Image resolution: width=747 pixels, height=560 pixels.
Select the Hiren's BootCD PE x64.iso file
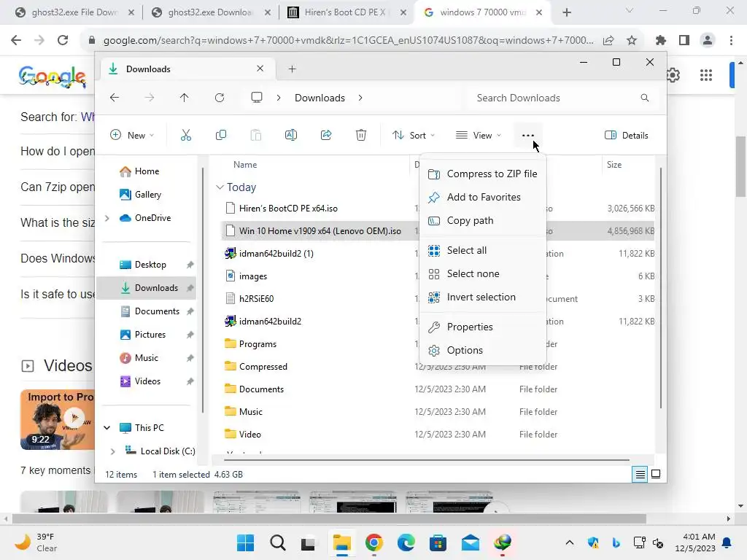288,209
